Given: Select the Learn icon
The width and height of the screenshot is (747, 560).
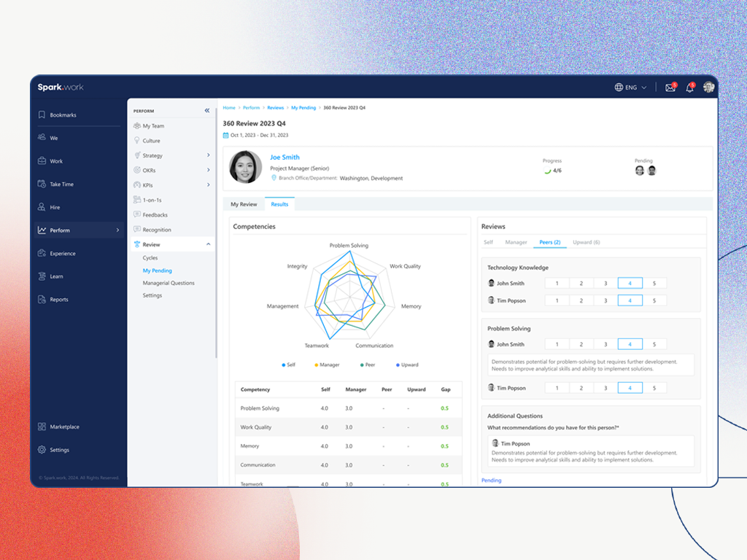Looking at the screenshot, I should pyautogui.click(x=42, y=276).
